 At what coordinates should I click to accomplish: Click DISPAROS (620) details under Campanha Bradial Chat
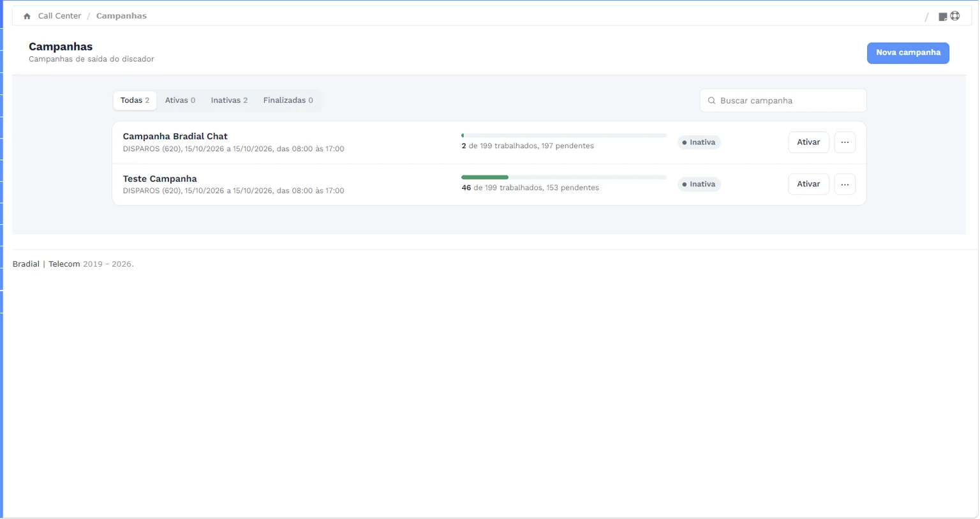coord(233,149)
